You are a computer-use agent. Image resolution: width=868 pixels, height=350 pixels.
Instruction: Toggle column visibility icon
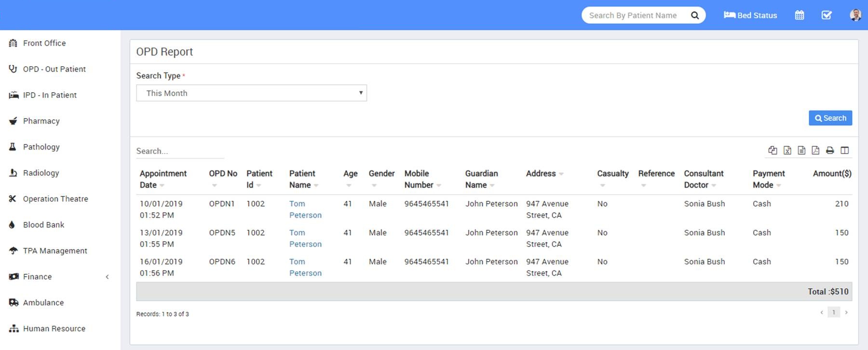844,150
